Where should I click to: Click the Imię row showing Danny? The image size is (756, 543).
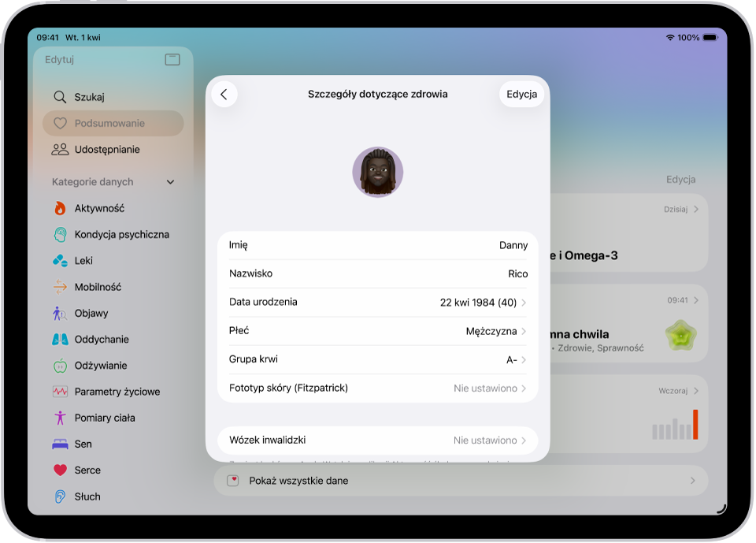coord(377,245)
